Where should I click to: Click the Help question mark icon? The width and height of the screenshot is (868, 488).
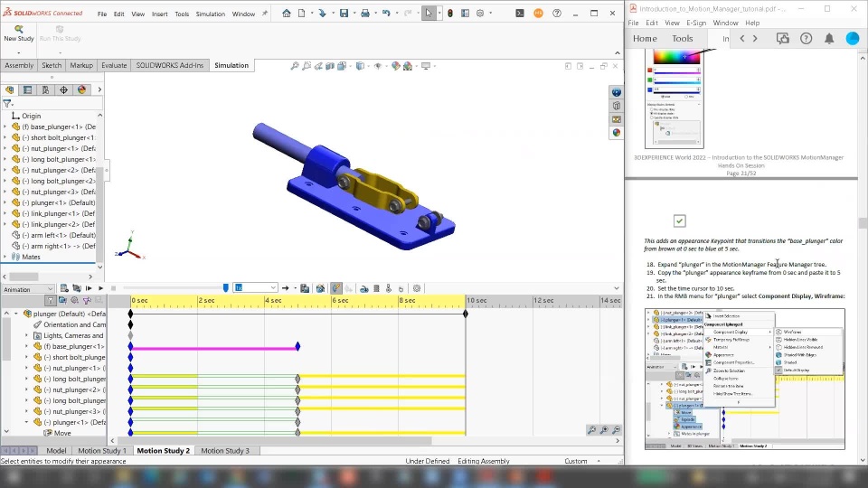pos(557,14)
